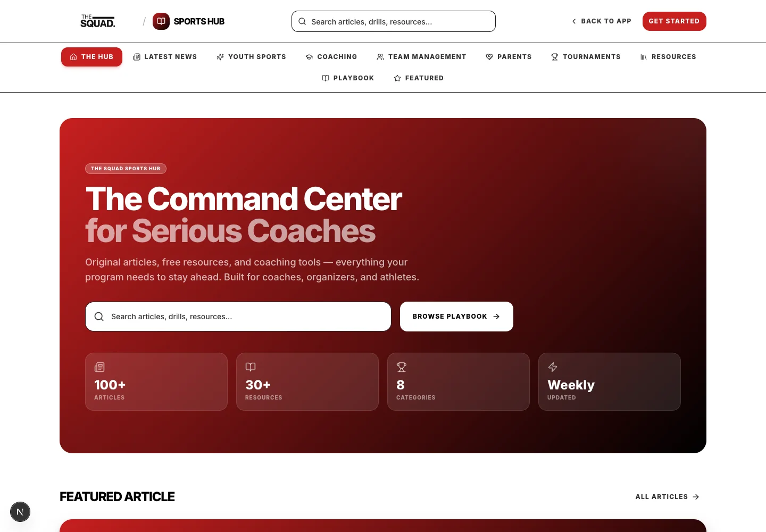Screen dimensions: 766x532
Task: Click the magnifier icon in hero search
Action: [x=99, y=317]
